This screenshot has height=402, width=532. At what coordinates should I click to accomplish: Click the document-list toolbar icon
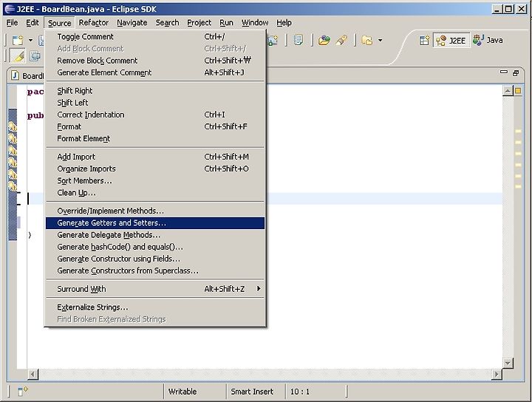point(299,41)
